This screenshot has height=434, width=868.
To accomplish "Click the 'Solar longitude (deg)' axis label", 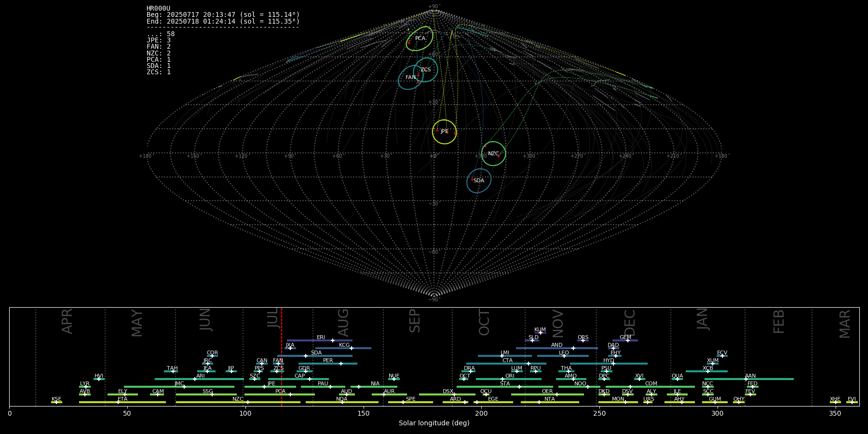I will [434, 423].
